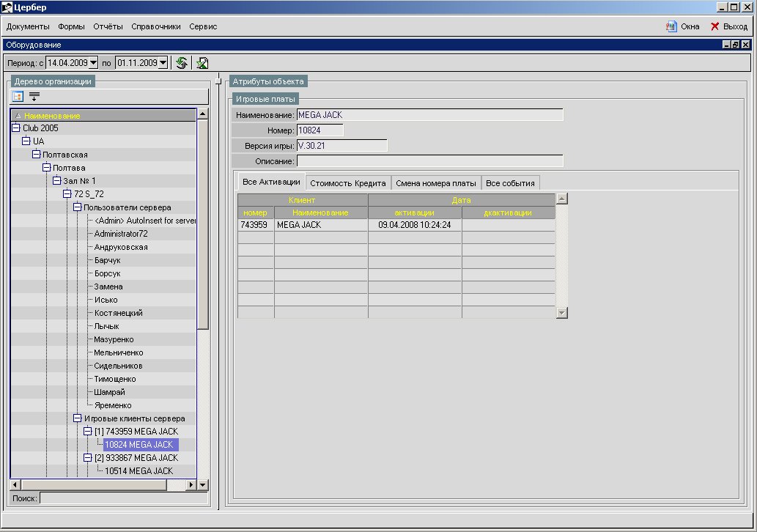Select user Костянецкий in the tree
The width and height of the screenshot is (757, 532).
point(118,313)
